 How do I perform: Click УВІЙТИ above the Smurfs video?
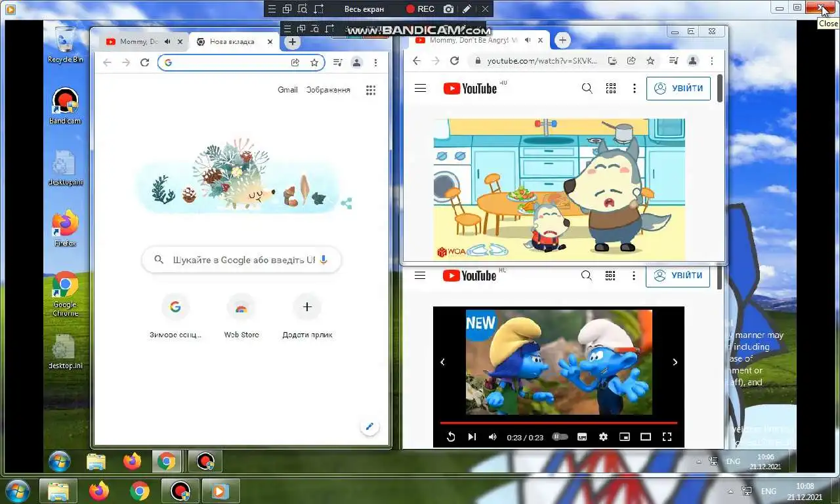pos(678,276)
